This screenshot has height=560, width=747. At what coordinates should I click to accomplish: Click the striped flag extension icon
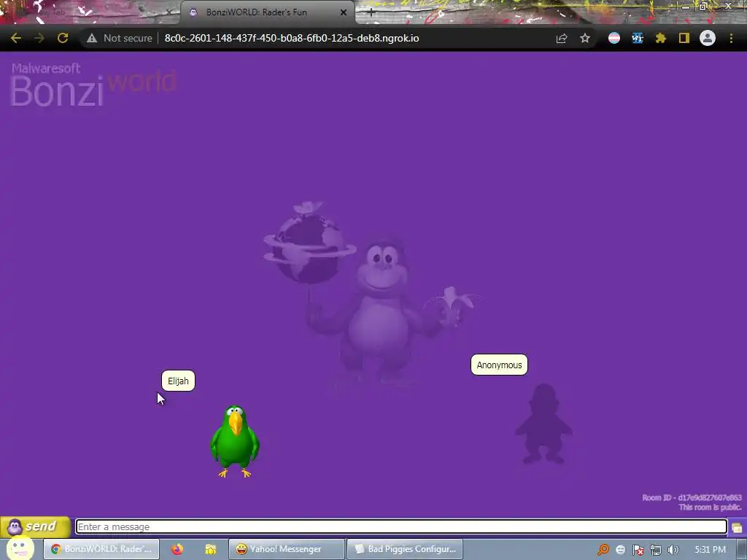coord(614,38)
